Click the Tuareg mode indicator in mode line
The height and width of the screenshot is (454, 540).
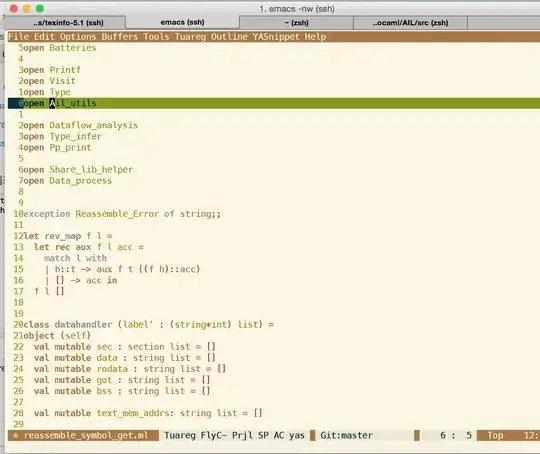click(x=180, y=435)
